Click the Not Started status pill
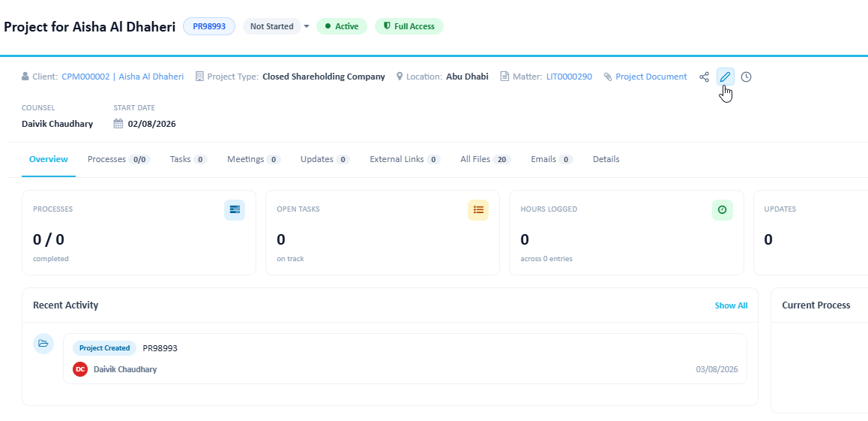 point(272,26)
